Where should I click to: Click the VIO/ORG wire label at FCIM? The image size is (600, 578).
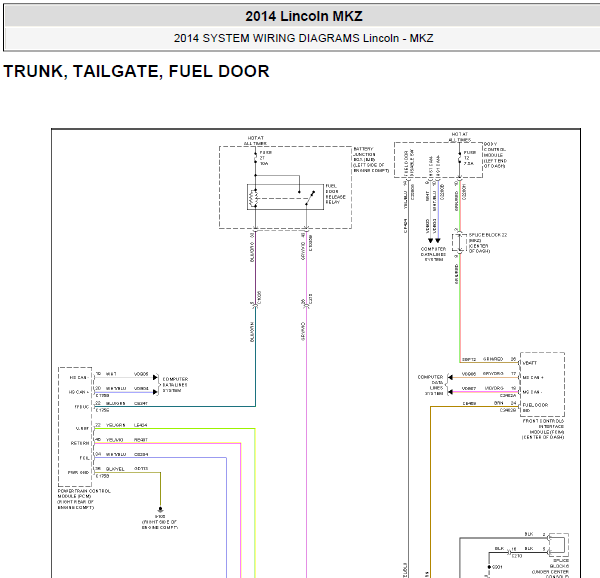tap(494, 388)
